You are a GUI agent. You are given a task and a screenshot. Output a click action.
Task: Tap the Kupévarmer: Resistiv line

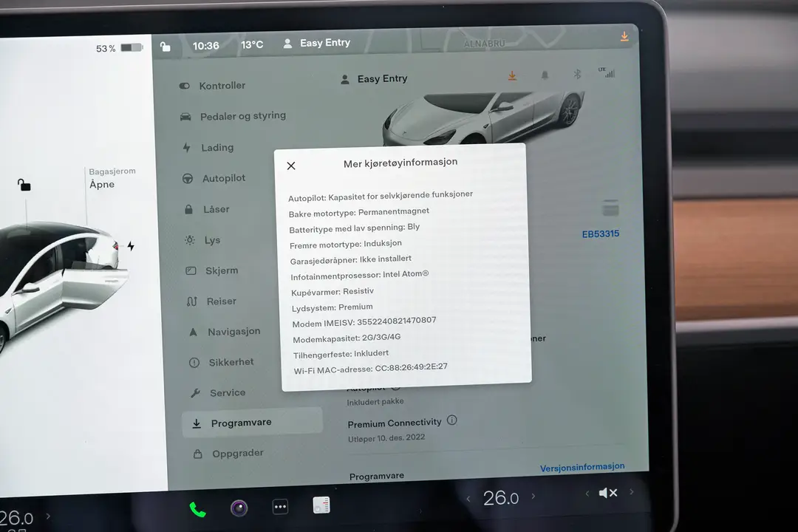click(332, 292)
